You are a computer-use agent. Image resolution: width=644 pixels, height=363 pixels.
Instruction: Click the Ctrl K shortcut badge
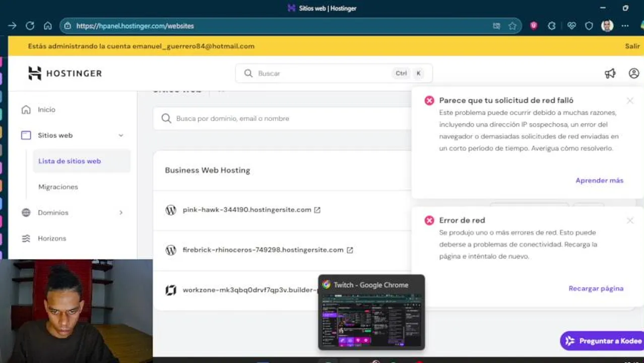408,73
